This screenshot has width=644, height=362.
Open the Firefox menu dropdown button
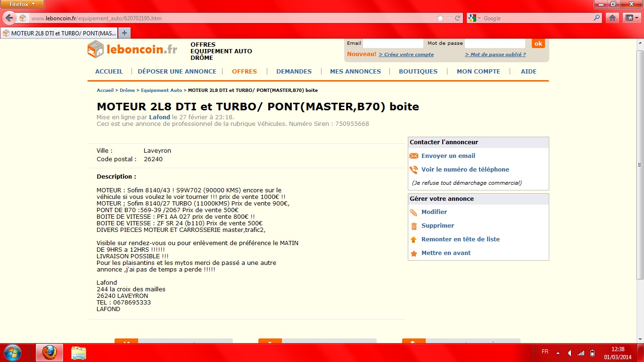(22, 4)
